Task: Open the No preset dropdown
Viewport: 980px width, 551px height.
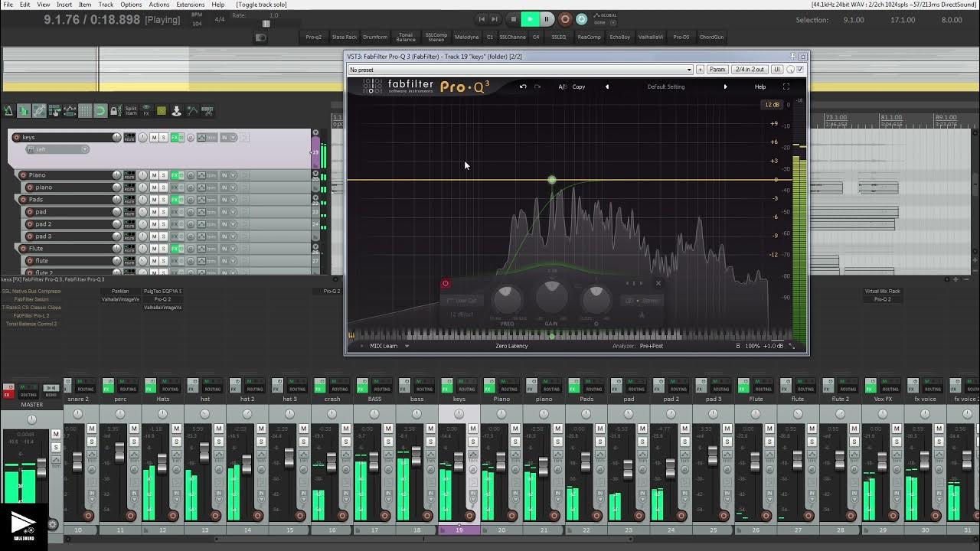Action: tap(521, 70)
